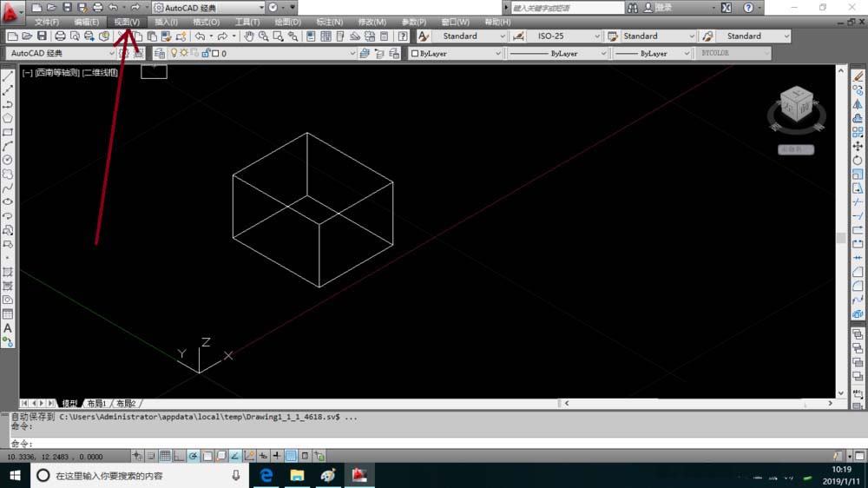Image resolution: width=868 pixels, height=488 pixels.
Task: Click the [二维线框] visual style label
Action: pyautogui.click(x=100, y=73)
